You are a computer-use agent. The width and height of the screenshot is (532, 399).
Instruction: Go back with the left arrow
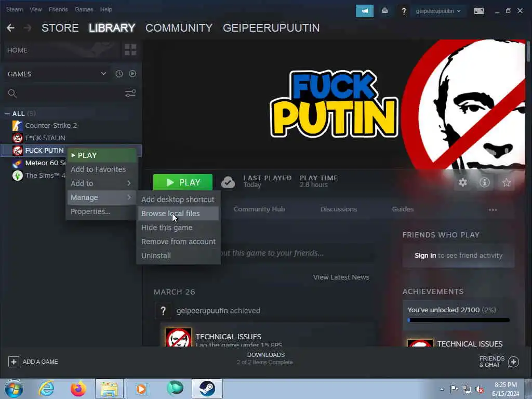(10, 28)
